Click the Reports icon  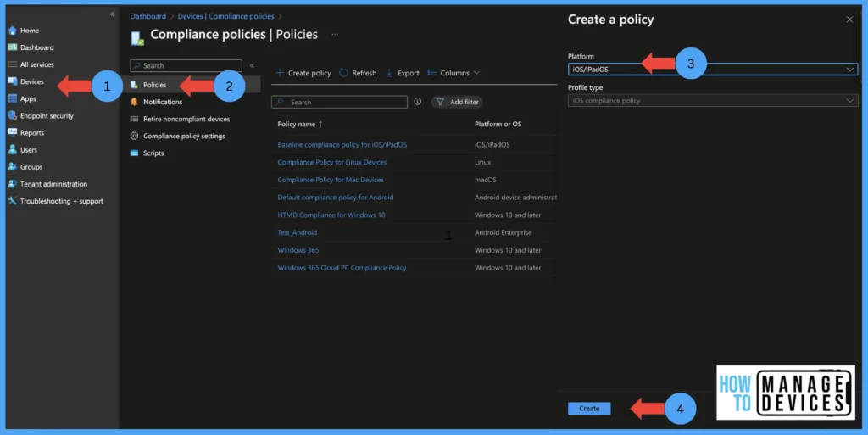[x=12, y=133]
